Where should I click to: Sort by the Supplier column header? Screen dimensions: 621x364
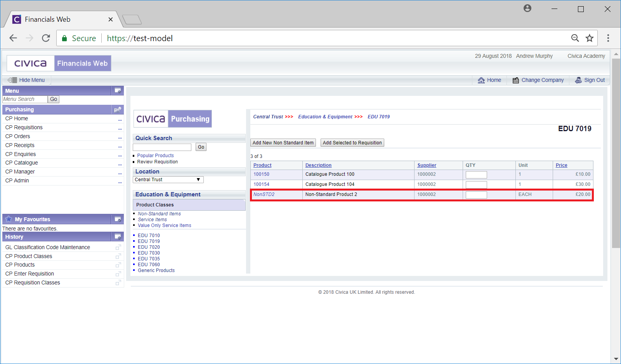(x=427, y=165)
